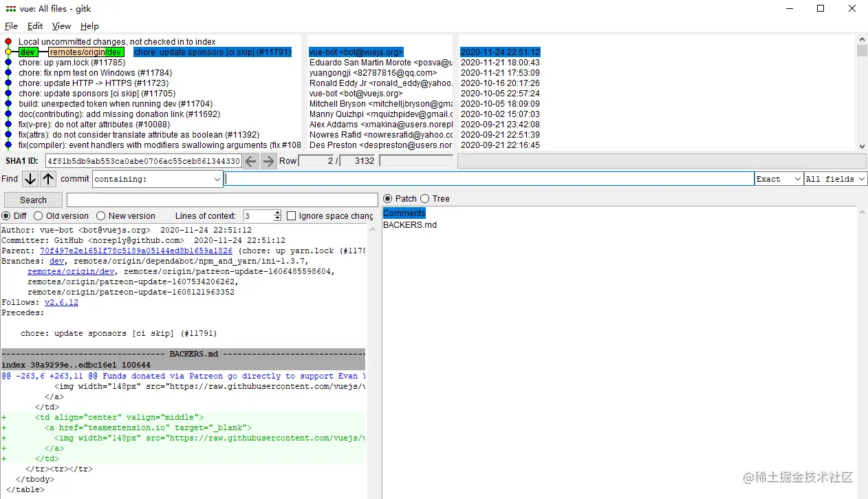Select commit 'fix(compiler): event handlers with modifiers'
This screenshot has height=499, width=868.
160,145
